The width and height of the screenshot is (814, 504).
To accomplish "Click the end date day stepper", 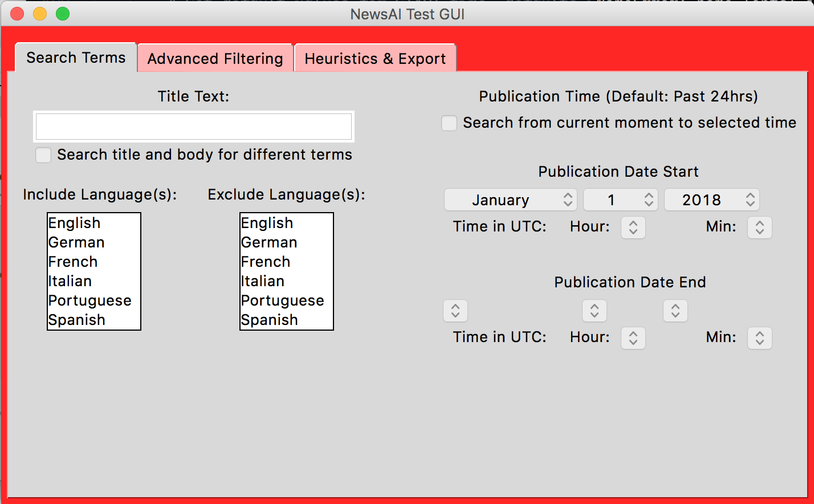I will pos(594,311).
